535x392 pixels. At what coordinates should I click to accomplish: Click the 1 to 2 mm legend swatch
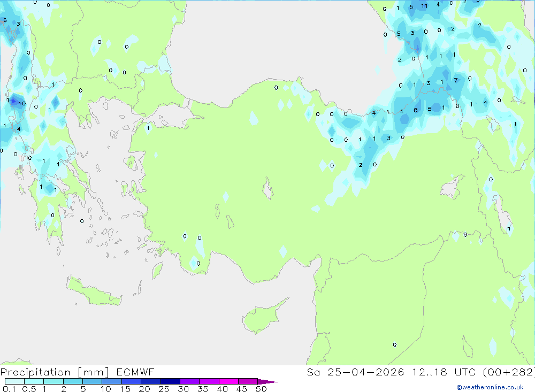53,381
